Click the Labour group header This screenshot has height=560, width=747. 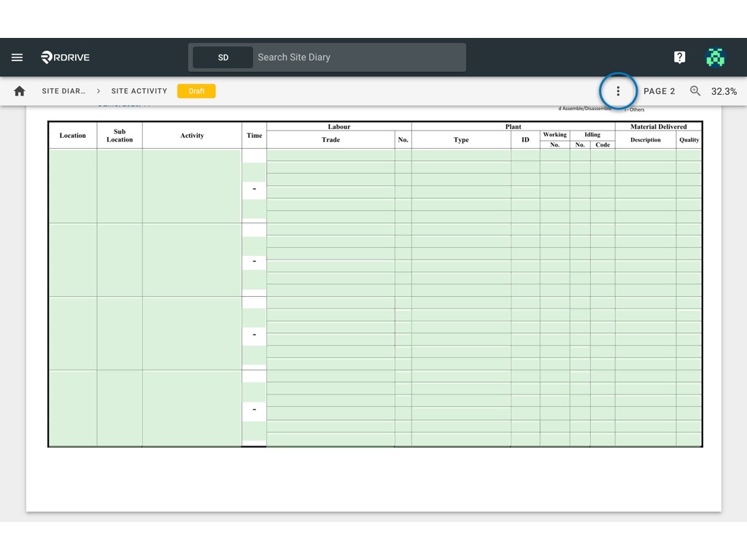[338, 127]
